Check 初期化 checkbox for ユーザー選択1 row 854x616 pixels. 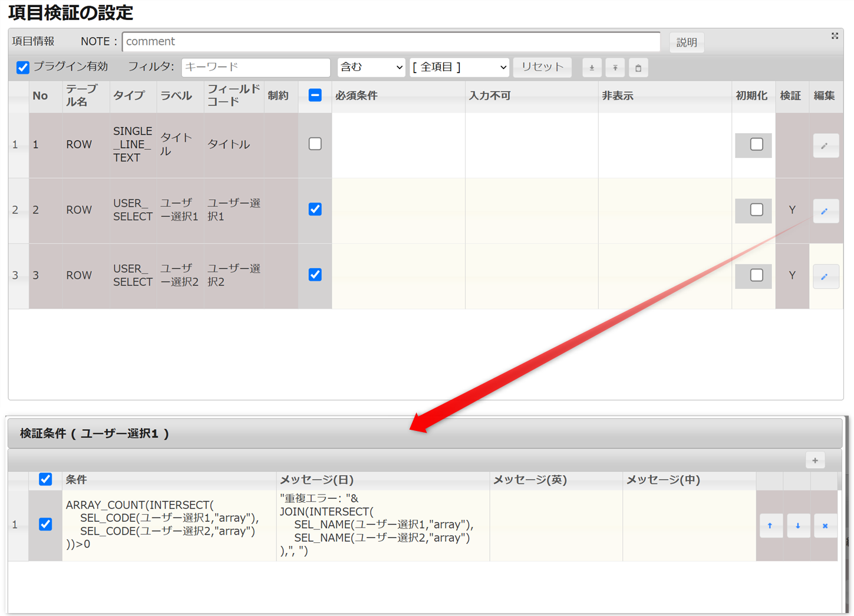pos(756,210)
